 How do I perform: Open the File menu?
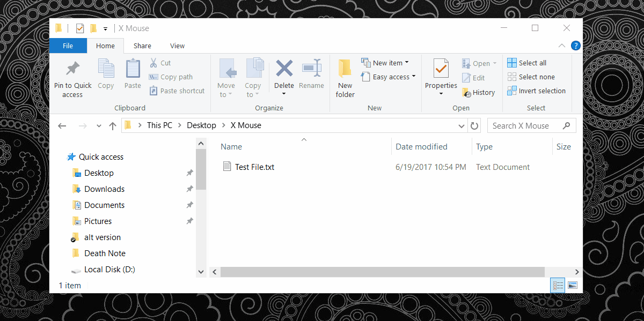pyautogui.click(x=68, y=46)
